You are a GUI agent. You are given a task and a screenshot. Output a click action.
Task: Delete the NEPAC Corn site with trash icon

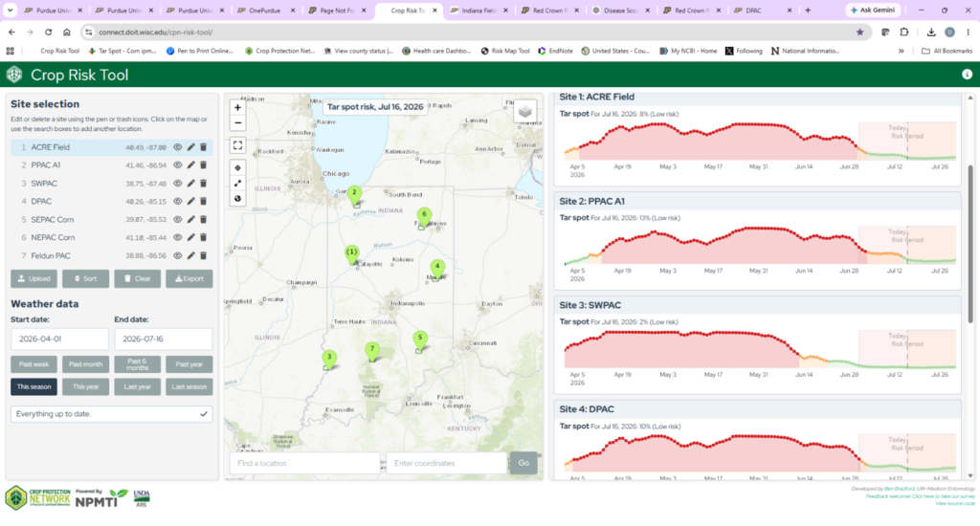point(203,237)
